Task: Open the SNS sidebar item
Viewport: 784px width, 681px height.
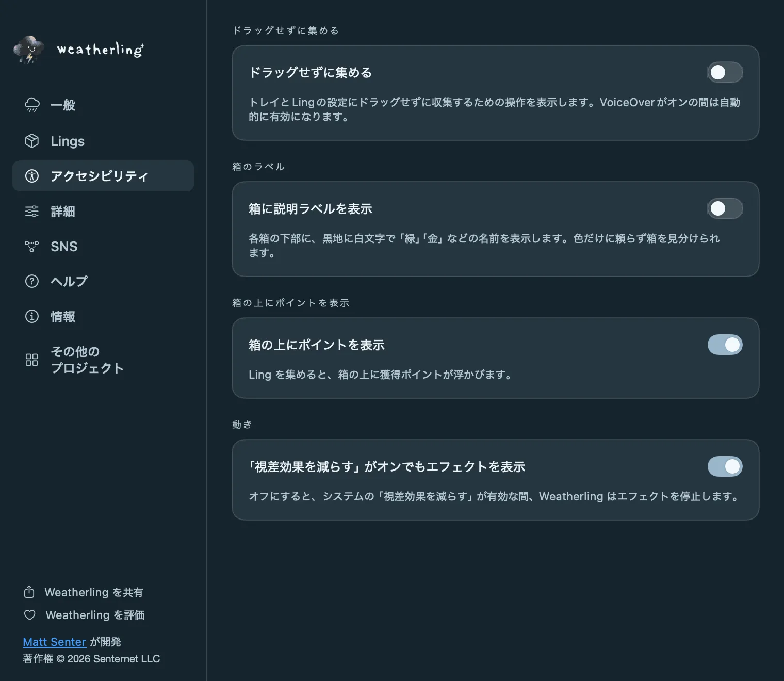Action: pos(103,246)
